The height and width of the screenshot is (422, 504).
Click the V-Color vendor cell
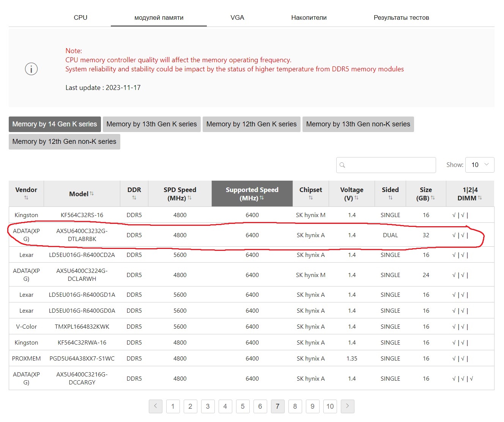pos(26,326)
